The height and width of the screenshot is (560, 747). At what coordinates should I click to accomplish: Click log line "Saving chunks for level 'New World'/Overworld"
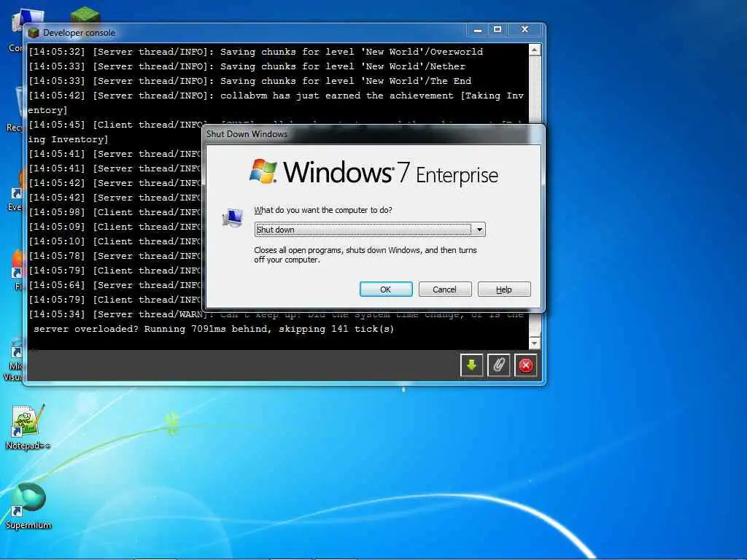coord(352,52)
